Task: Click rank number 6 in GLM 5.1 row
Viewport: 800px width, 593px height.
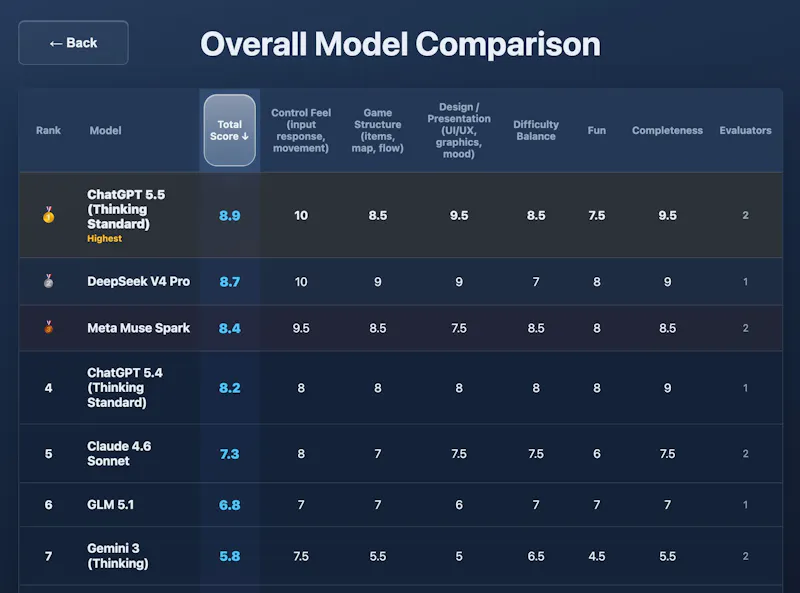Action: tap(48, 505)
